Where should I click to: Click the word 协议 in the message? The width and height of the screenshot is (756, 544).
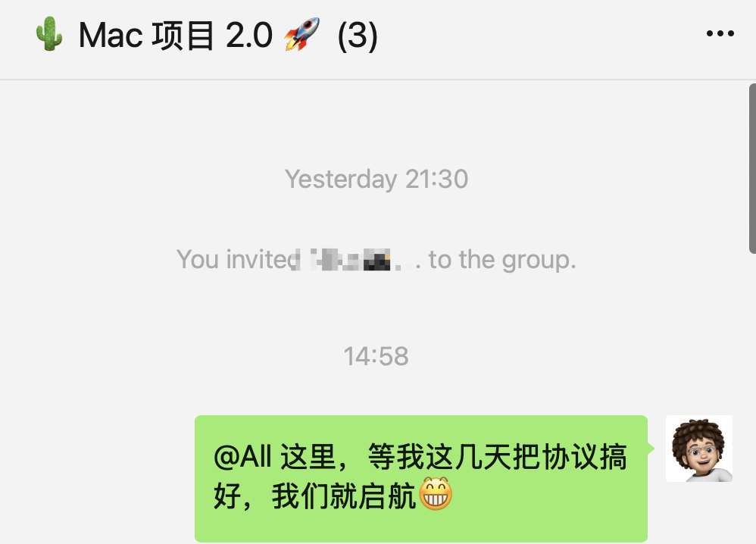point(570,456)
